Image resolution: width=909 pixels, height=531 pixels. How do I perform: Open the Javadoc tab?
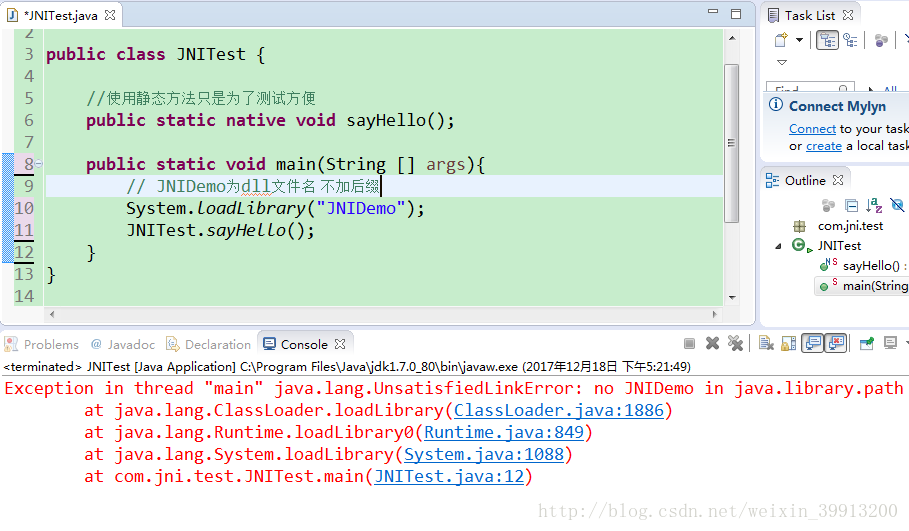point(122,344)
